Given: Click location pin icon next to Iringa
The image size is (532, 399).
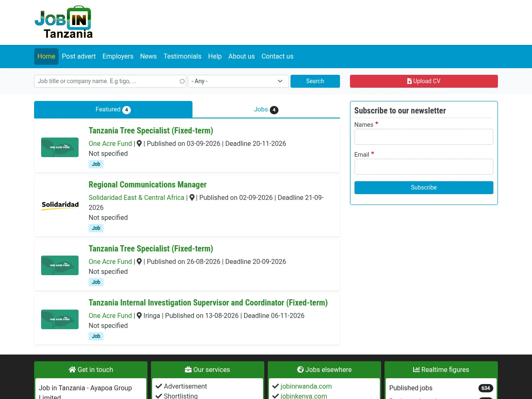Looking at the screenshot, I should 139,315.
